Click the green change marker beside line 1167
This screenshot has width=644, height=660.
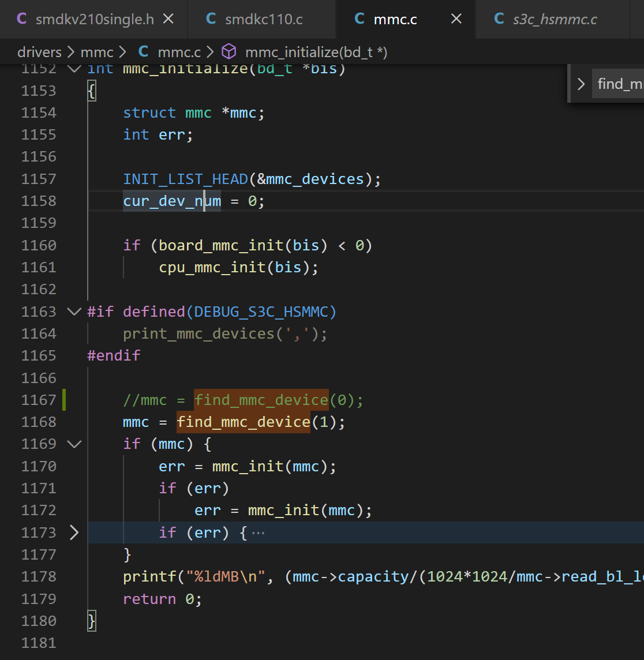point(63,400)
